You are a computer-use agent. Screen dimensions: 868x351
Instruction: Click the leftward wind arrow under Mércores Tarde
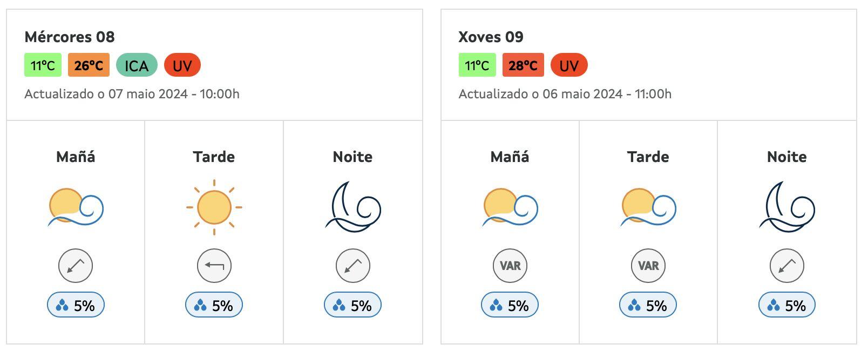(x=214, y=265)
